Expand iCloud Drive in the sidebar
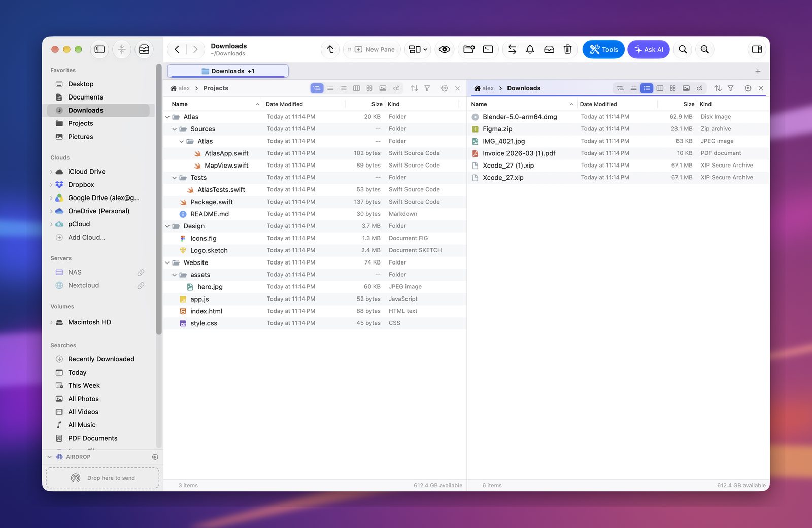The image size is (812, 528). pyautogui.click(x=51, y=172)
